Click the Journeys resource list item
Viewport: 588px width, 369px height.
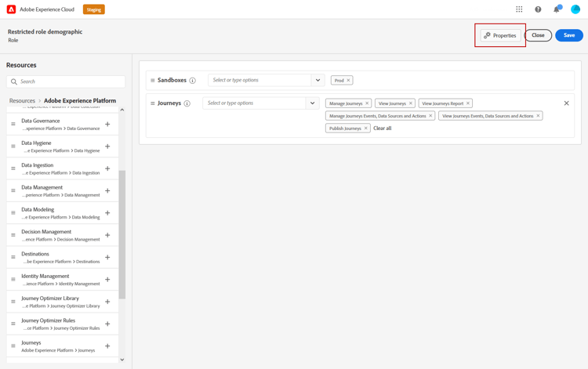(x=63, y=346)
